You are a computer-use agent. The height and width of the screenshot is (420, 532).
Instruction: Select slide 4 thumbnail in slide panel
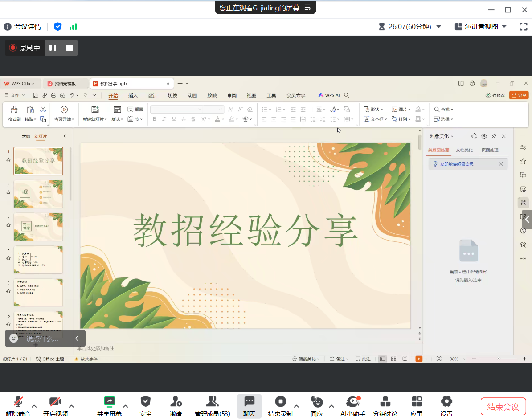click(38, 260)
